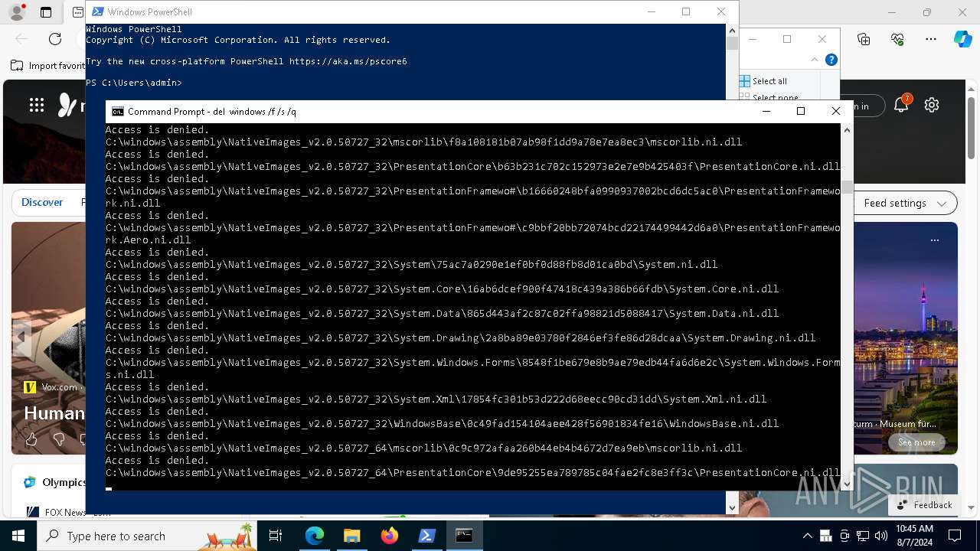980x551 pixels.
Task: Open MSN notifications bell
Action: (901, 106)
